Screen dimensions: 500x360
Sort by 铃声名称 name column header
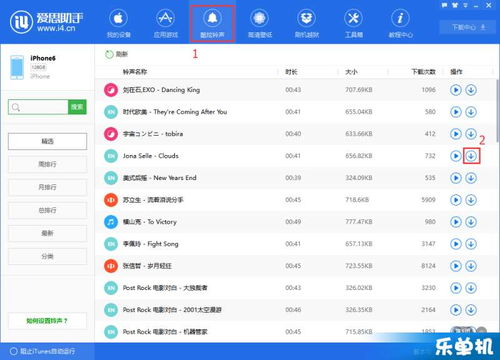tap(135, 72)
